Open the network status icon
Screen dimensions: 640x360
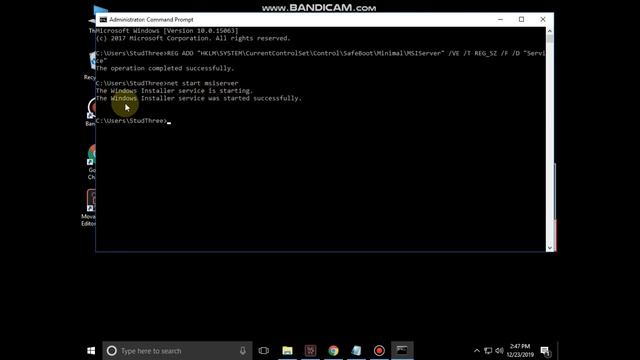point(488,351)
